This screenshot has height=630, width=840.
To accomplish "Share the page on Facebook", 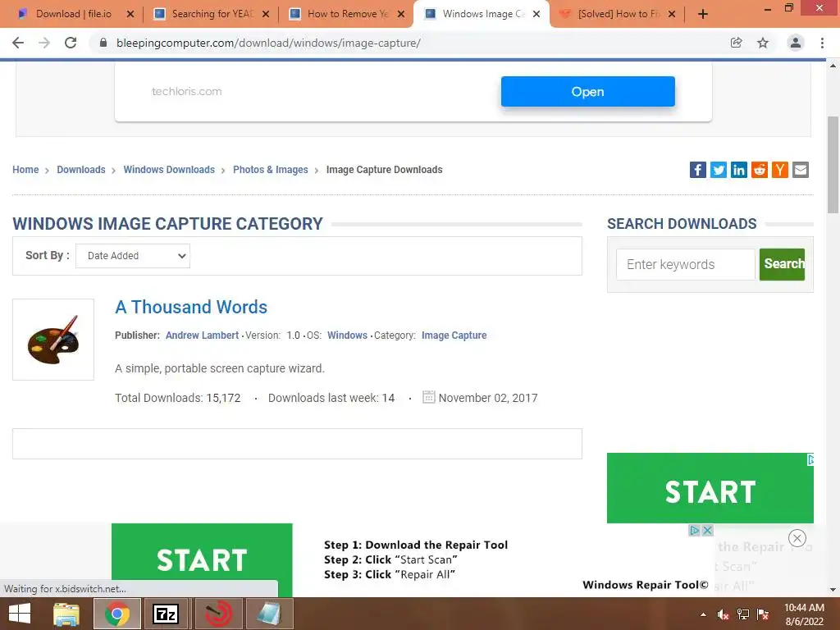I will click(x=697, y=170).
